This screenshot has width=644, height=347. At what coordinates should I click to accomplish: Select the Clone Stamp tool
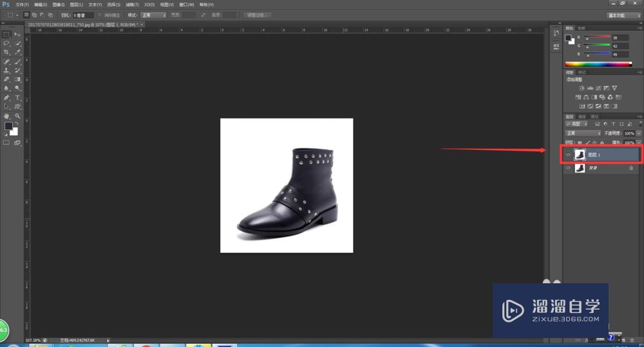(x=6, y=70)
